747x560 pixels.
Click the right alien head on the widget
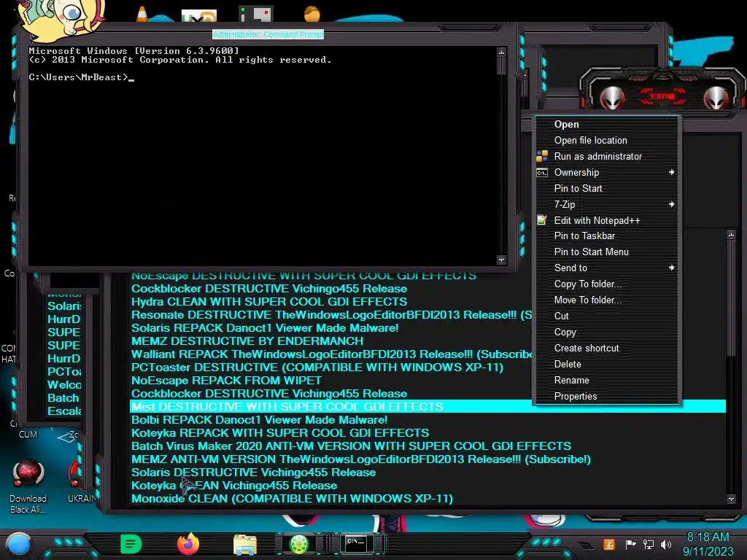click(x=716, y=98)
